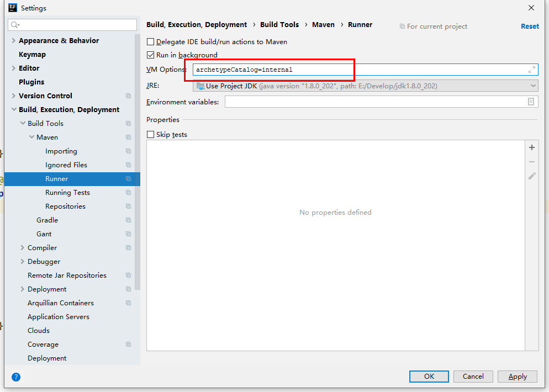Open the JRE Use Project JDK dropdown
The height and width of the screenshot is (392, 549).
(x=365, y=86)
